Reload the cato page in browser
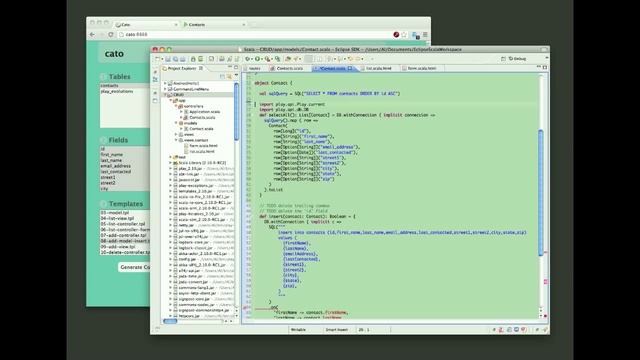640x360 pixels. [111, 35]
